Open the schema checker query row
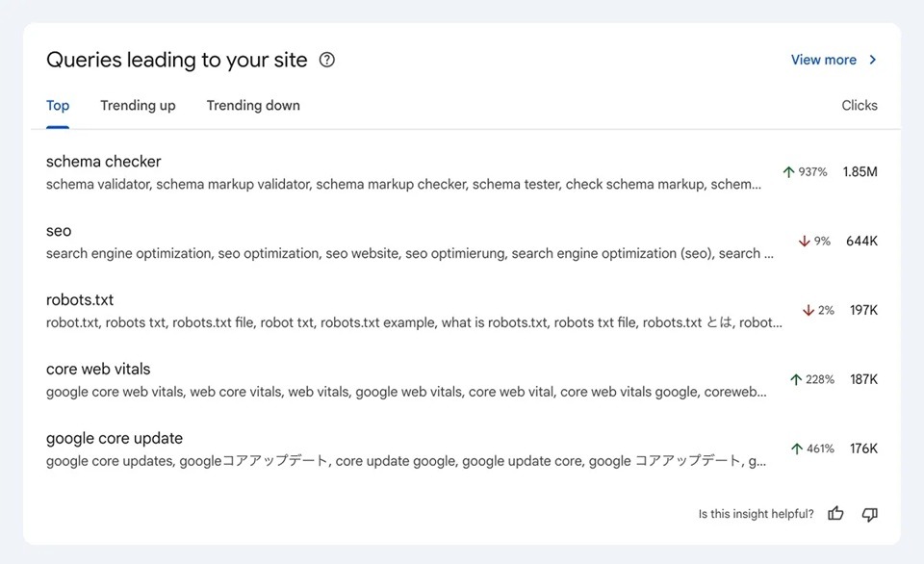924x564 pixels. point(104,162)
